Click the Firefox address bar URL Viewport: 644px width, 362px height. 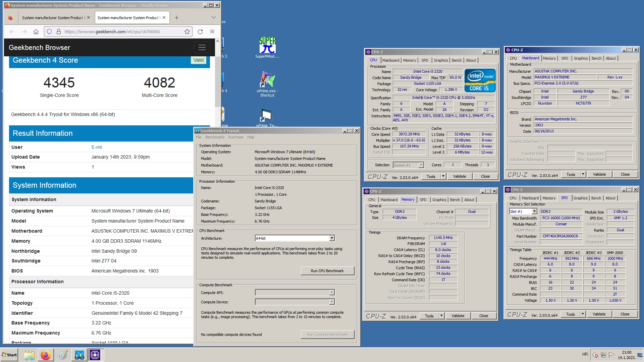[x=112, y=32]
